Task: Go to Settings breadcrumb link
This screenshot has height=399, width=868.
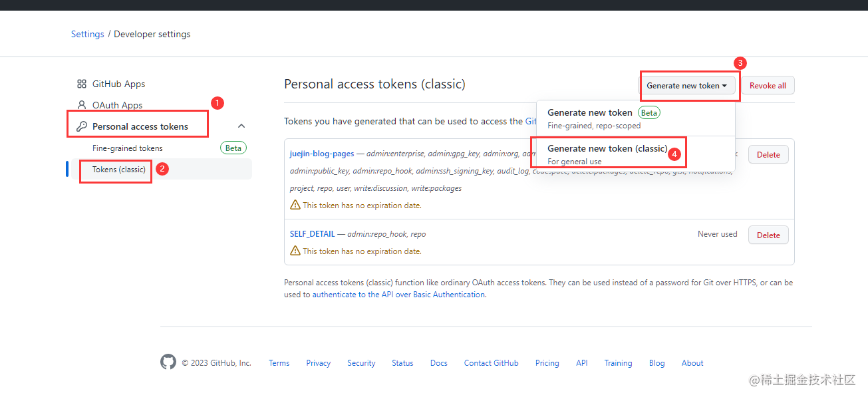Action: coord(87,34)
